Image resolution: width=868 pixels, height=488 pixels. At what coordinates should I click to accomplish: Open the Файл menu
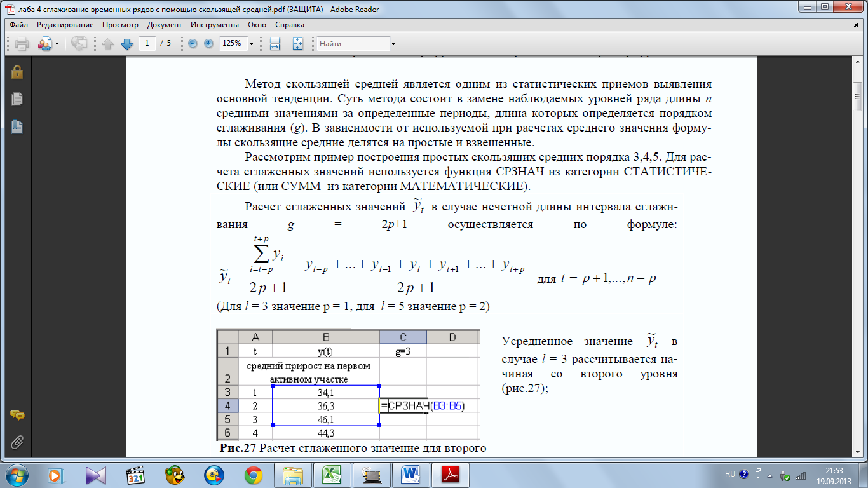(19, 25)
